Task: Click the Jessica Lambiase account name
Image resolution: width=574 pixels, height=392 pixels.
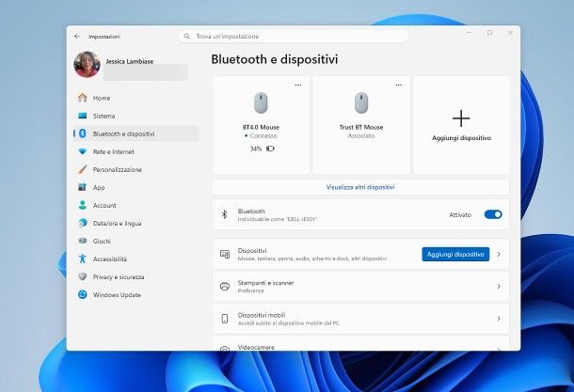Action: click(x=130, y=61)
